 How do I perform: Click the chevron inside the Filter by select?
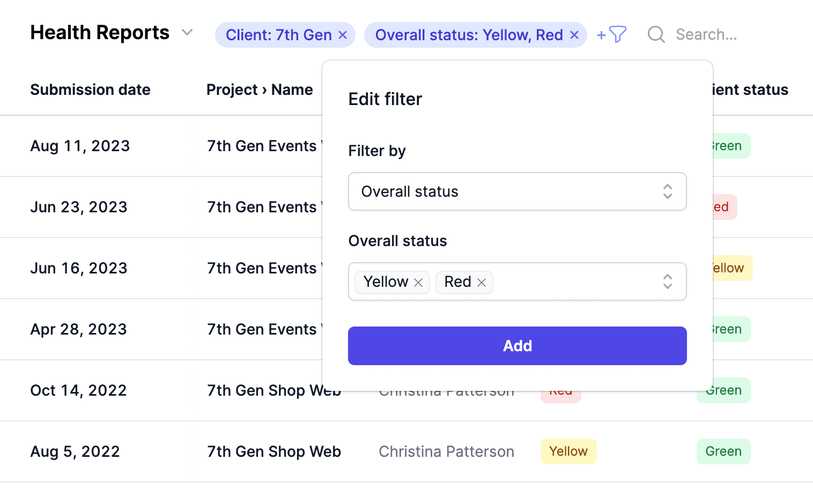coord(667,191)
